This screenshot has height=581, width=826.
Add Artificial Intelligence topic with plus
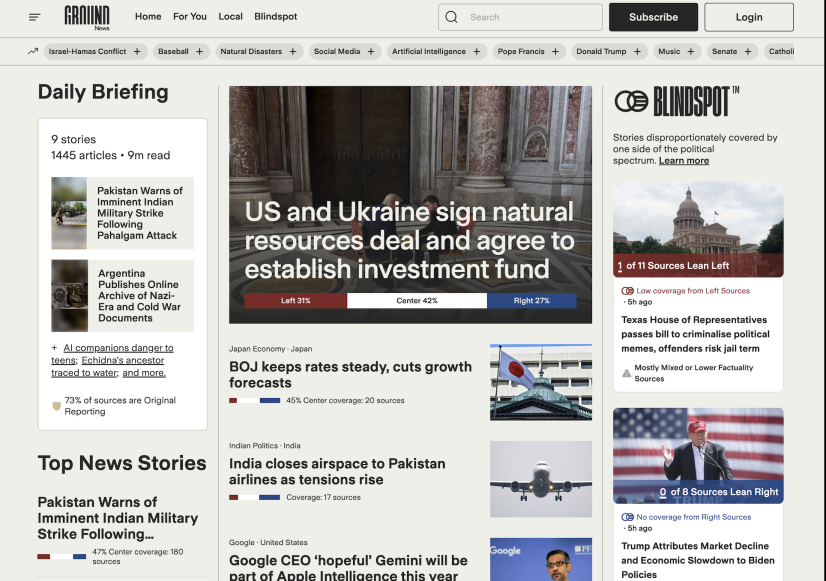tap(477, 52)
